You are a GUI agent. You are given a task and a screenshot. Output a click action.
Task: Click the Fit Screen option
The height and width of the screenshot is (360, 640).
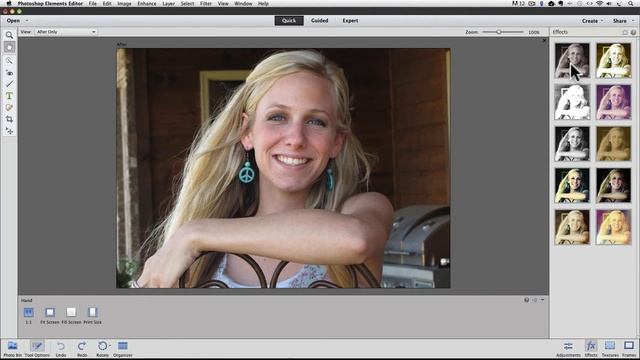coord(50,315)
